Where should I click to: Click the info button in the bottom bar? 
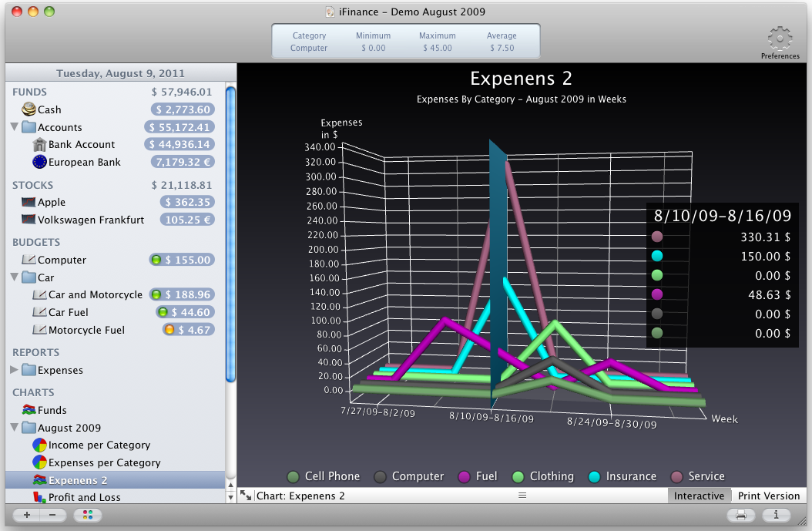777,516
